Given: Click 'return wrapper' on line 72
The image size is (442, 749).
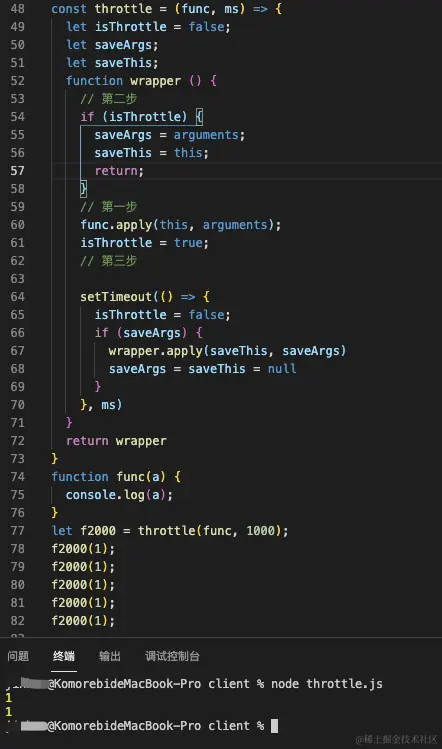Looking at the screenshot, I should pyautogui.click(x=116, y=440).
